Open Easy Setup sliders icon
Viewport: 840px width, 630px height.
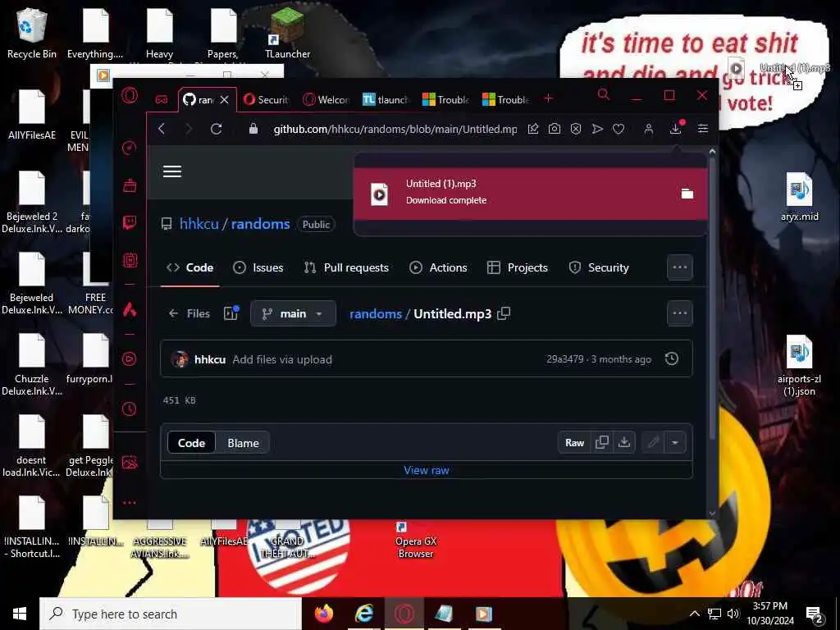pos(703,129)
